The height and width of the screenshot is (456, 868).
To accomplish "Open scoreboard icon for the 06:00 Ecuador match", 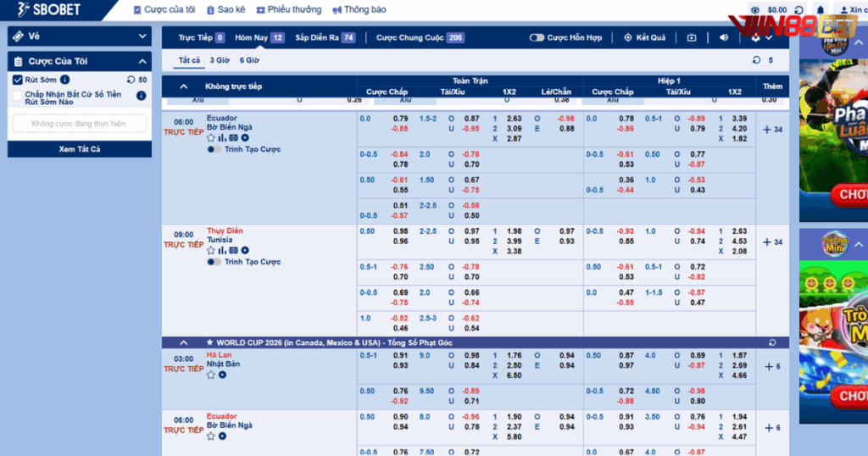I will [x=234, y=138].
